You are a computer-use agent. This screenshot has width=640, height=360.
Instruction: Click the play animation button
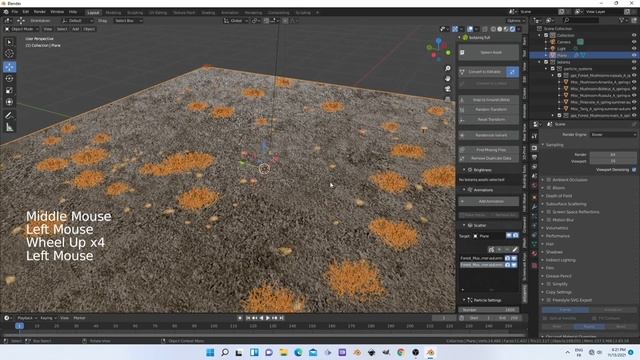(268, 318)
